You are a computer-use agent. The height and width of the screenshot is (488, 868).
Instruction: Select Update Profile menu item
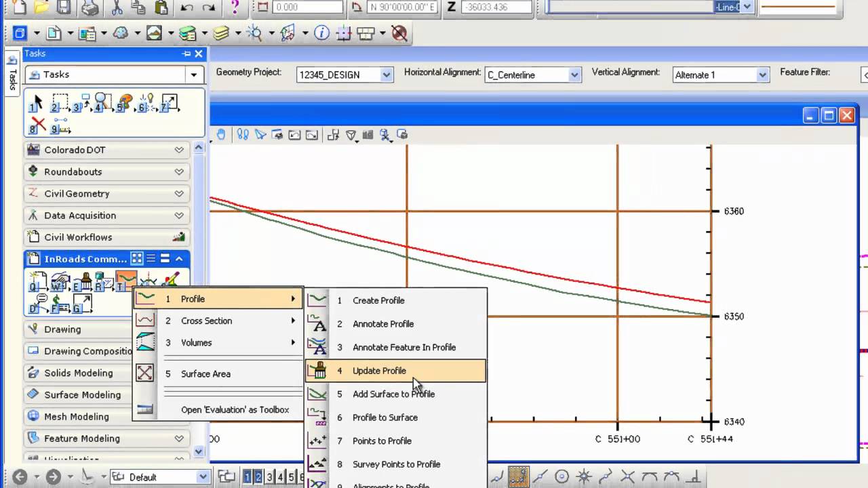pos(396,371)
